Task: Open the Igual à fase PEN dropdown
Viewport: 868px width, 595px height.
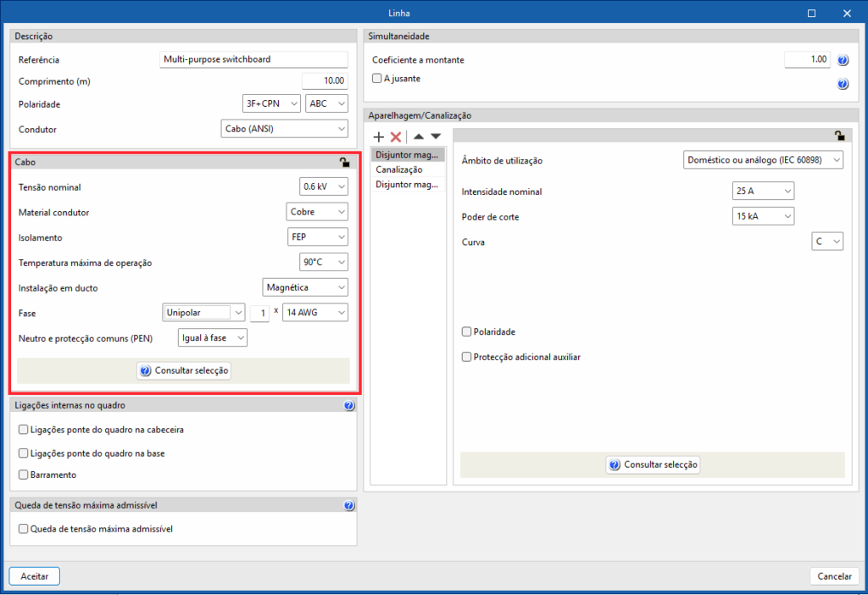Action: point(213,338)
